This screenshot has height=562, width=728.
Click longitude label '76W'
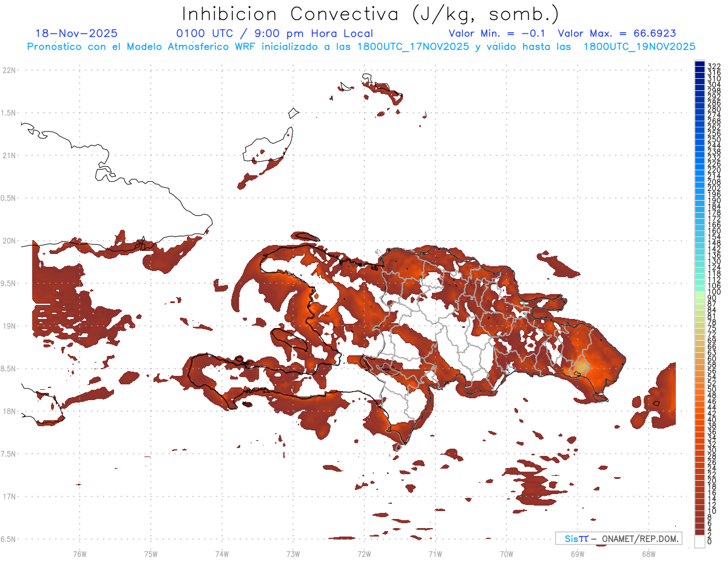point(79,553)
